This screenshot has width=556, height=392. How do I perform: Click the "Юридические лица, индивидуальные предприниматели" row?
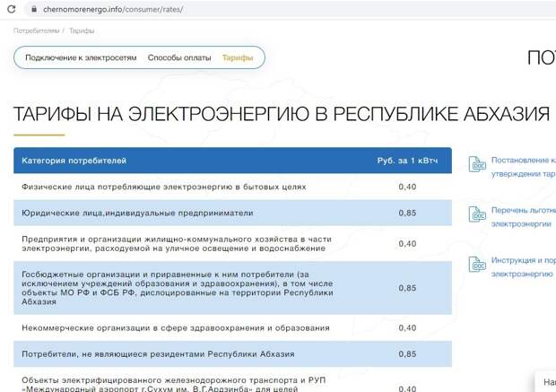point(137,213)
